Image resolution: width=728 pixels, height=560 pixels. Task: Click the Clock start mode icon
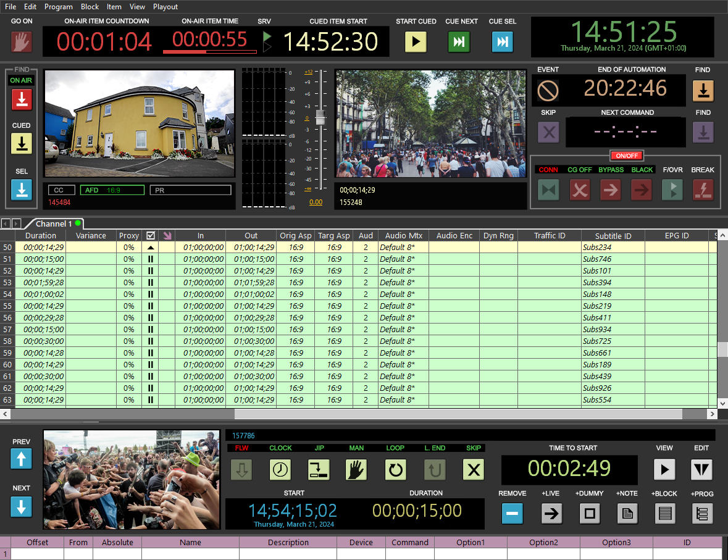pos(280,470)
